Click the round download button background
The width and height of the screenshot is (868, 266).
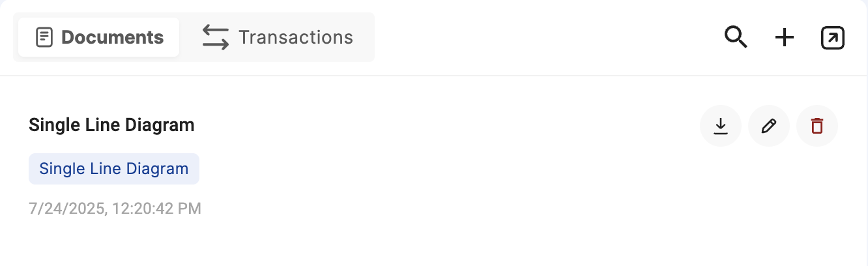click(x=720, y=126)
